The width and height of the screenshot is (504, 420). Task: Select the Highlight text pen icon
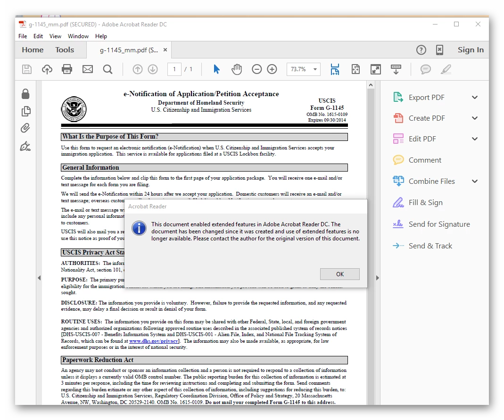pos(446,69)
